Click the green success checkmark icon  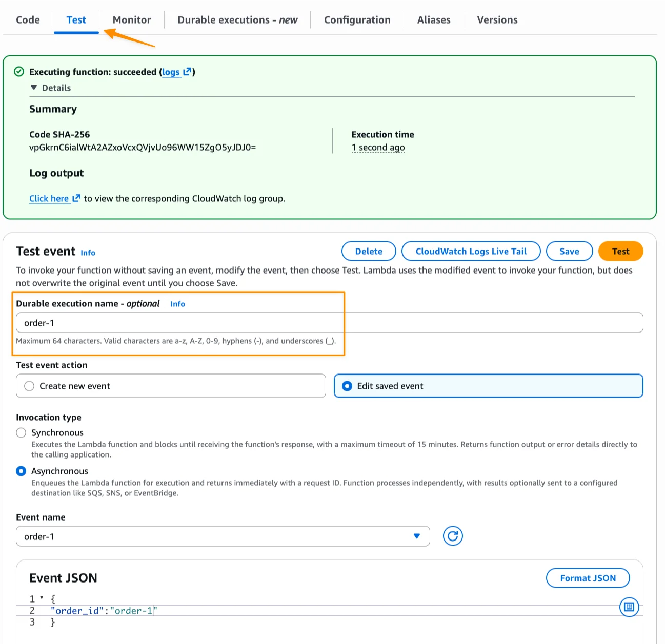click(19, 72)
